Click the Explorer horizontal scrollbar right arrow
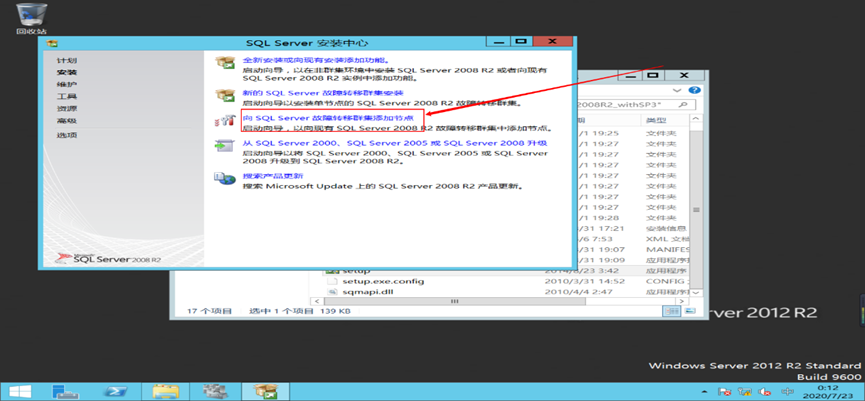The width and height of the screenshot is (865, 401). pyautogui.click(x=682, y=302)
